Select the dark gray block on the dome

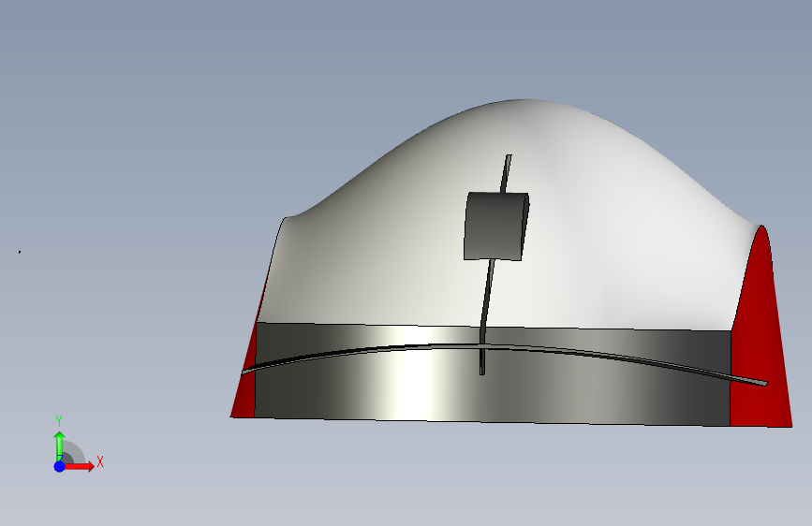[x=495, y=226]
